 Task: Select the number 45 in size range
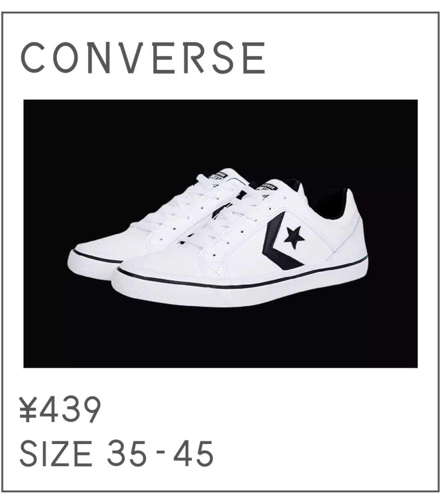click(x=194, y=453)
